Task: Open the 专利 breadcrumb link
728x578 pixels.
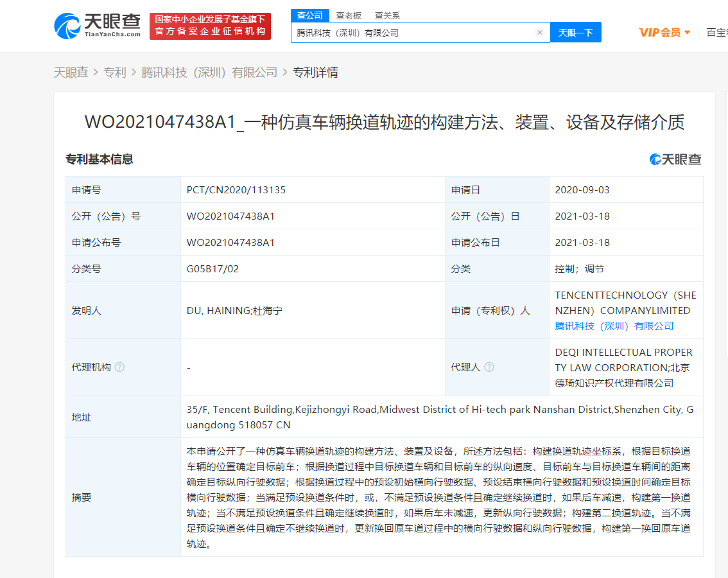Action: coord(115,73)
